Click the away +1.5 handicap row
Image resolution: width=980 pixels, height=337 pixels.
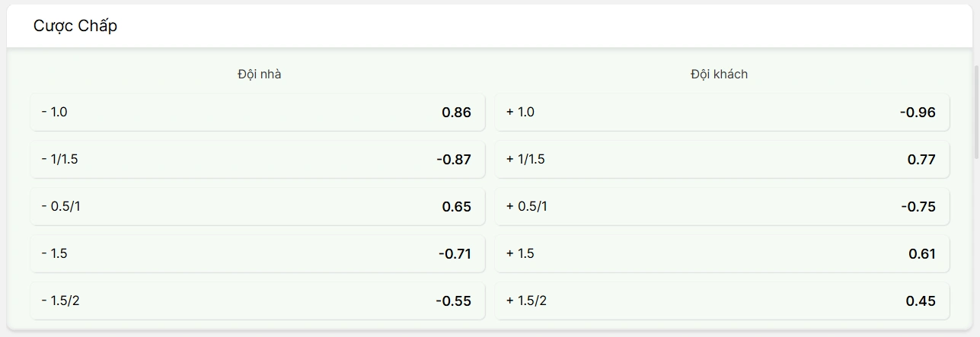pyautogui.click(x=723, y=253)
